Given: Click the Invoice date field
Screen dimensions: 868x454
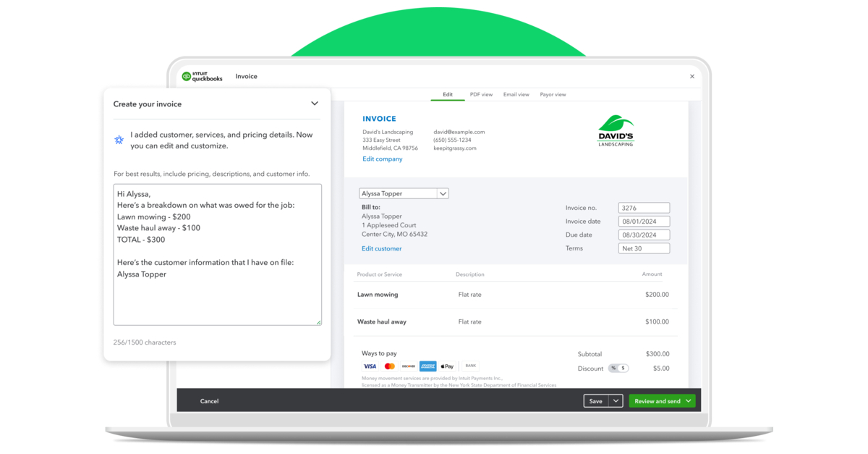Looking at the screenshot, I should tap(643, 221).
